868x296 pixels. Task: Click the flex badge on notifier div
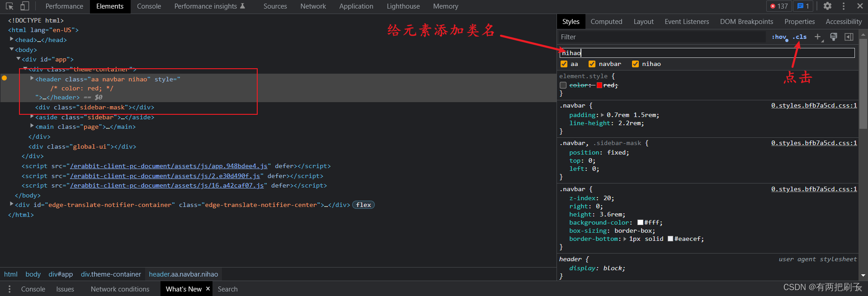point(363,205)
